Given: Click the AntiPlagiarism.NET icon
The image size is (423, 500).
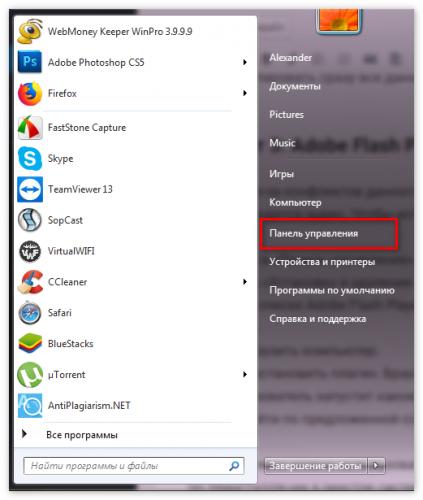Looking at the screenshot, I should click(x=30, y=405).
